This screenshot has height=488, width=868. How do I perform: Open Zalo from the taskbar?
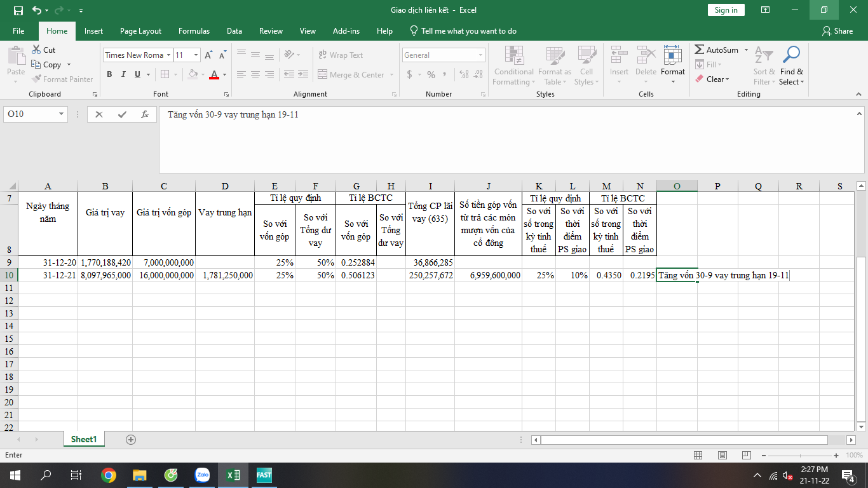point(203,475)
